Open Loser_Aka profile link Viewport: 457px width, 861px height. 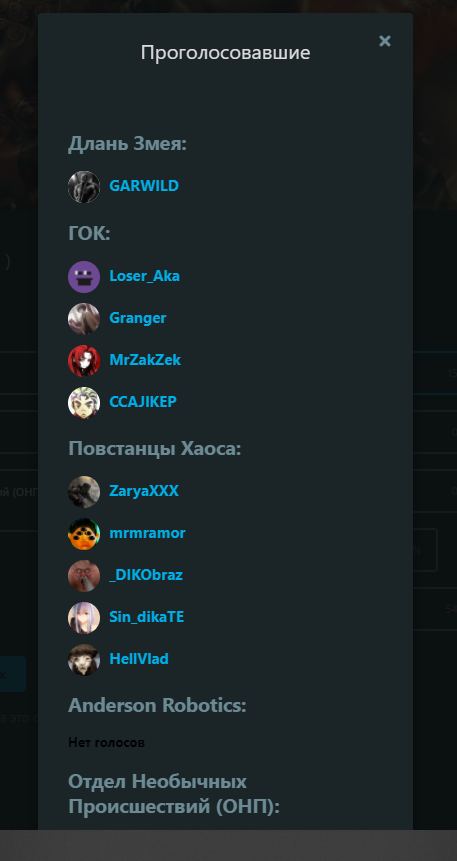(x=144, y=276)
